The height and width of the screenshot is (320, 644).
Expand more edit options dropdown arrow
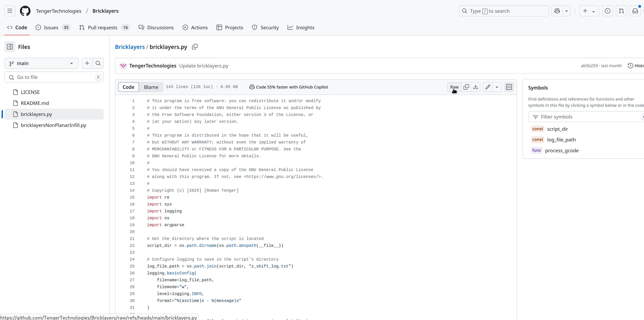pyautogui.click(x=497, y=87)
